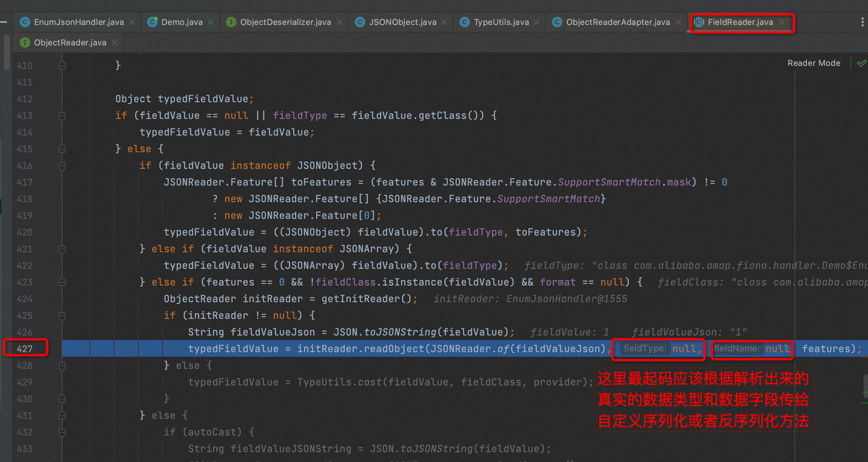Collapse the if block at line 413
The width and height of the screenshot is (868, 462).
(x=62, y=115)
